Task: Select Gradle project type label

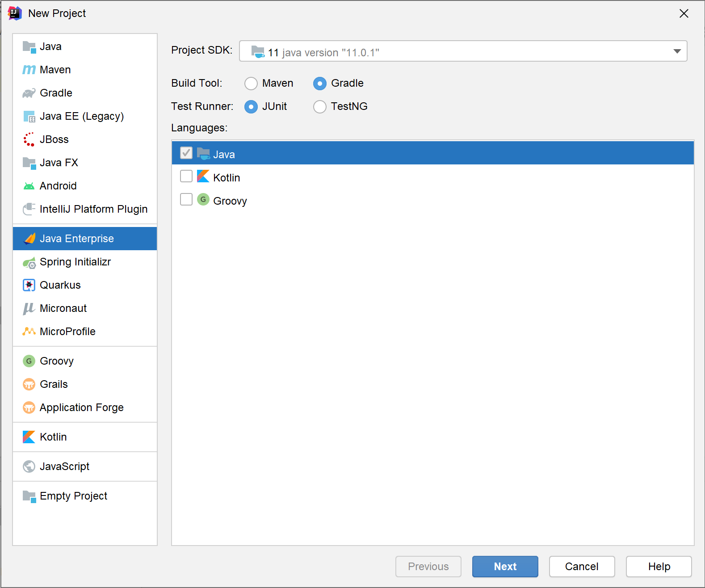Action: tap(56, 93)
